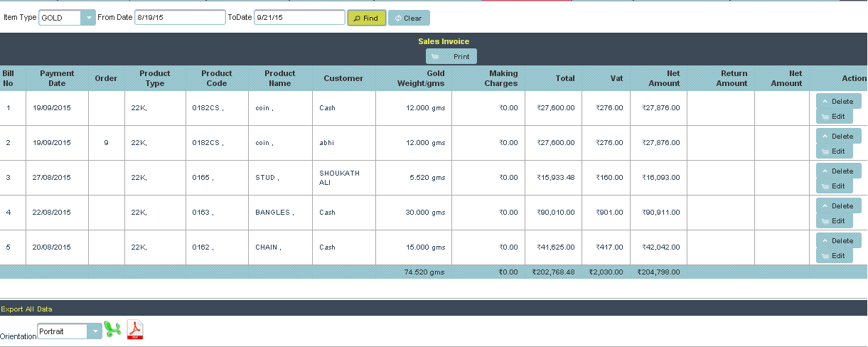868x347 pixels.
Task: Edit the abhi coin invoice
Action: pyautogui.click(x=834, y=151)
